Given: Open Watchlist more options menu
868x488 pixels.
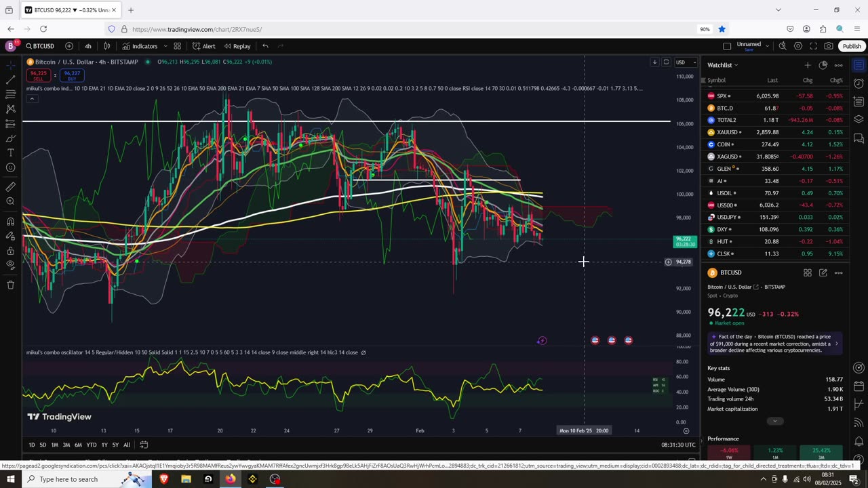Looking at the screenshot, I should point(839,65).
